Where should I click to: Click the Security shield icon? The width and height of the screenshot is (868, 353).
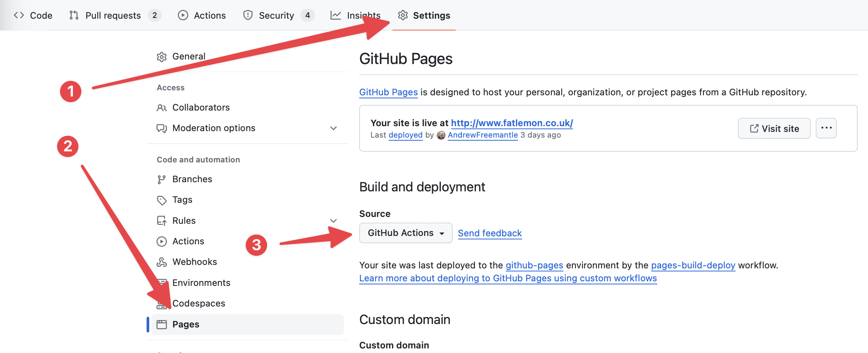pos(248,15)
